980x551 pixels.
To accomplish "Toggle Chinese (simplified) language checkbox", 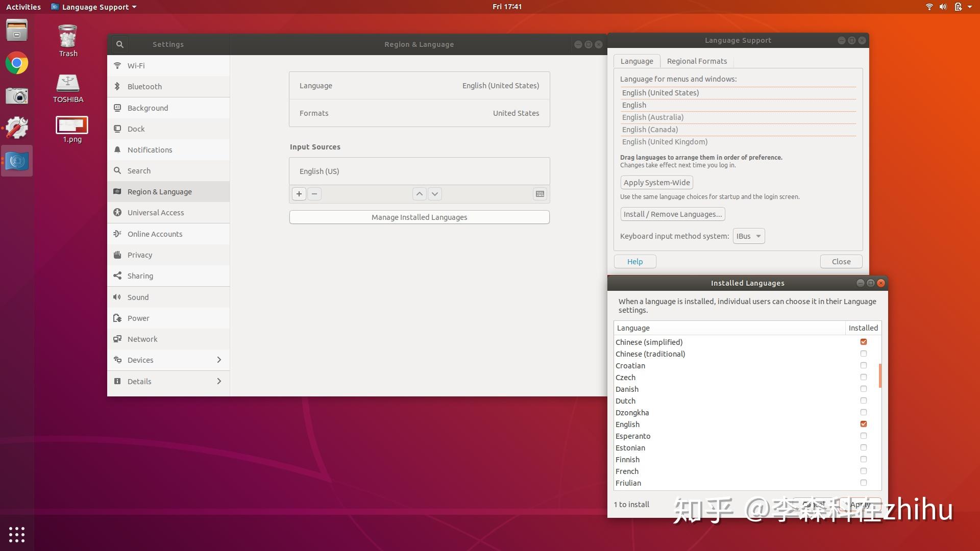I will pos(864,342).
